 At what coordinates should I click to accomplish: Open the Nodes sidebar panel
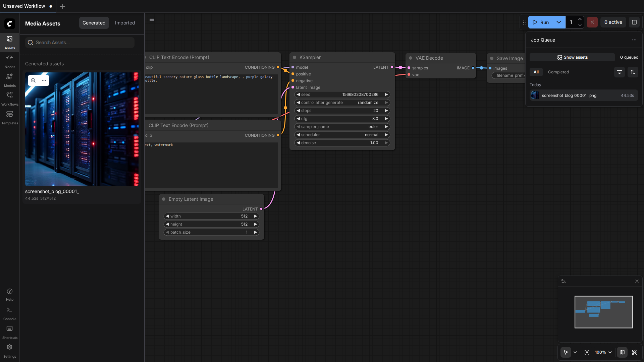[10, 61]
